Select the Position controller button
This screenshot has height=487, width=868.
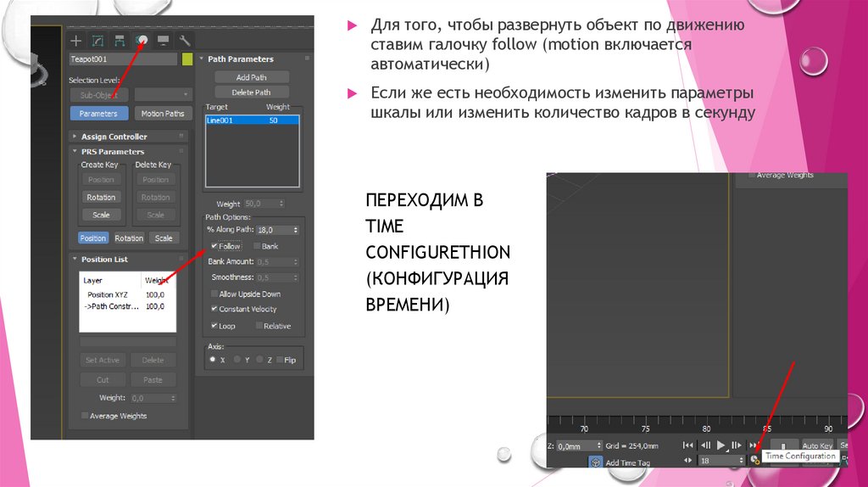pyautogui.click(x=93, y=238)
